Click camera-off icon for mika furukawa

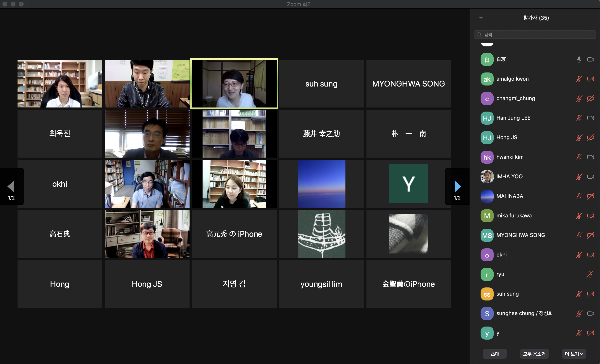pyautogui.click(x=590, y=216)
